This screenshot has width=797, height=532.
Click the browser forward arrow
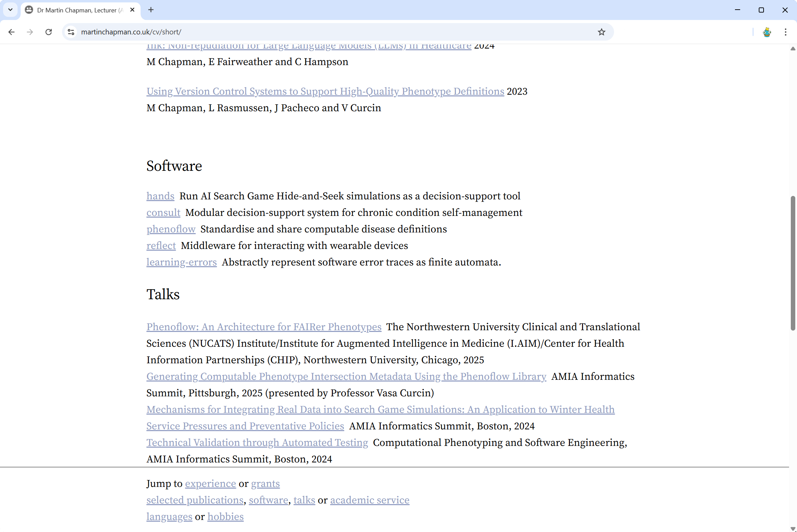[30, 32]
